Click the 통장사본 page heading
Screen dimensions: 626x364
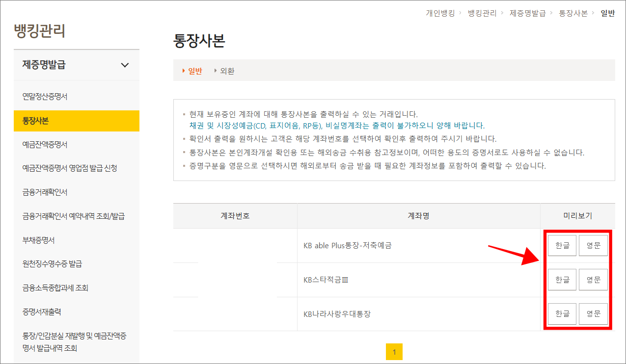coord(199,41)
